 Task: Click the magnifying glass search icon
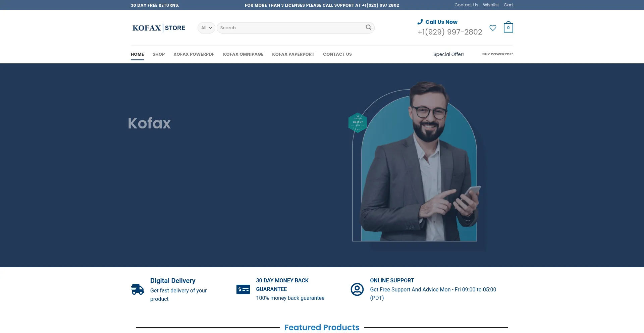coord(368,27)
